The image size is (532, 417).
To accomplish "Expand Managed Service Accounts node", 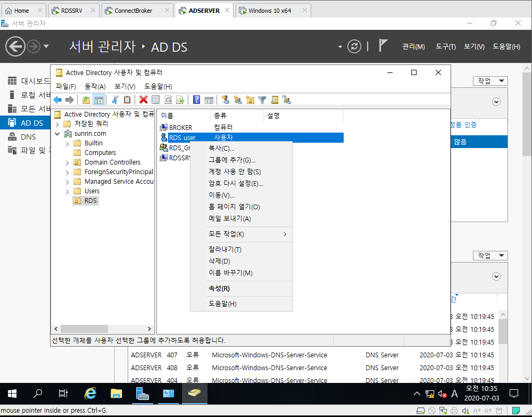I will pos(67,182).
